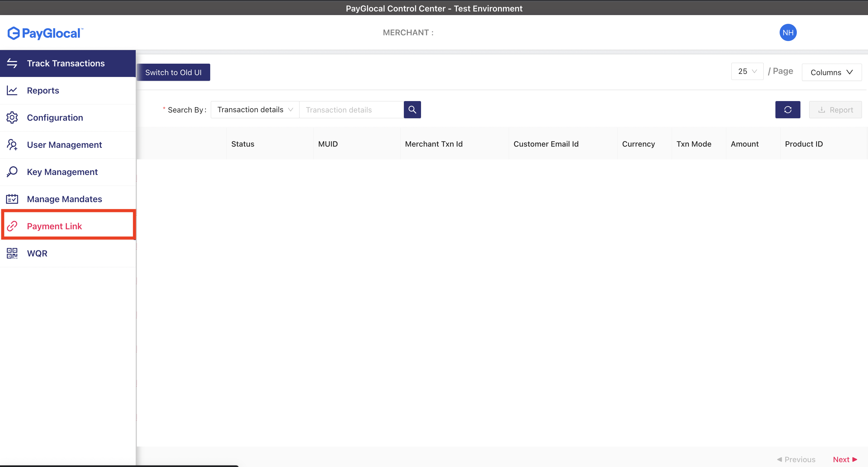
Task: Click Switch to Old UI button
Action: 173,72
